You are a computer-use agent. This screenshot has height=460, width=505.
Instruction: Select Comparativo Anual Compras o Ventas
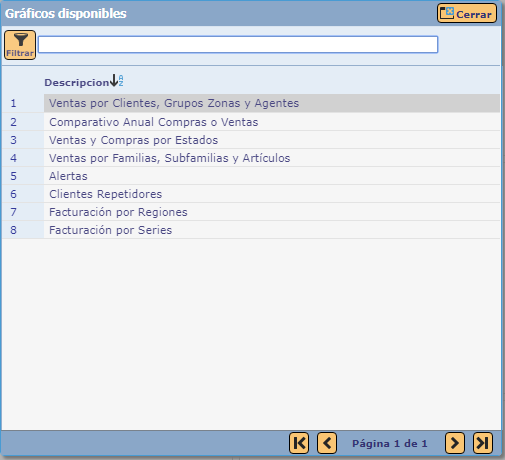[272, 122]
